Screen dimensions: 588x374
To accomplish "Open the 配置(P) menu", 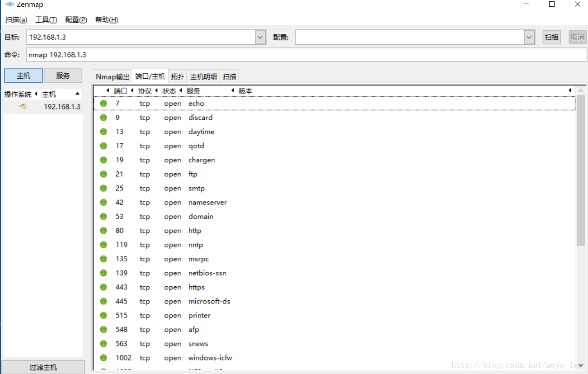I will click(x=76, y=20).
